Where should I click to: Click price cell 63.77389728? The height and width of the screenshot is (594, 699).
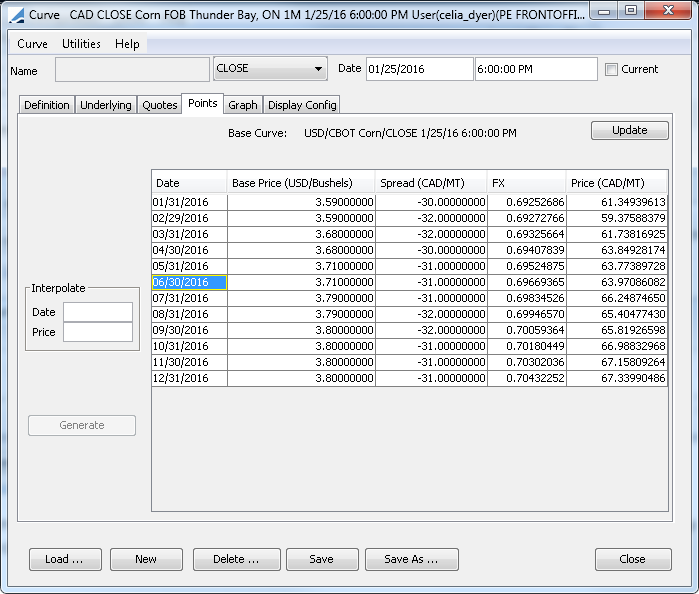pyautogui.click(x=617, y=266)
